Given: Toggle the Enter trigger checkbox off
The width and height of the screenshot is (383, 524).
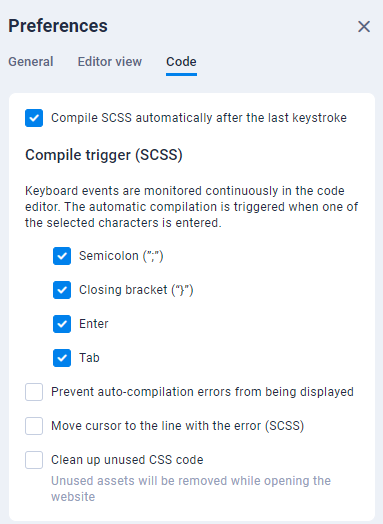Looking at the screenshot, I should 62,324.
